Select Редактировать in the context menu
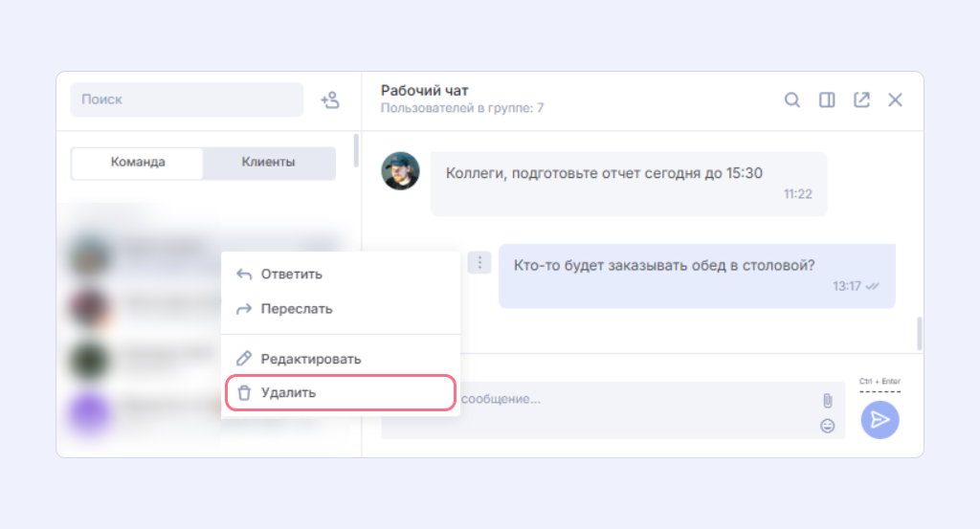 tap(310, 359)
